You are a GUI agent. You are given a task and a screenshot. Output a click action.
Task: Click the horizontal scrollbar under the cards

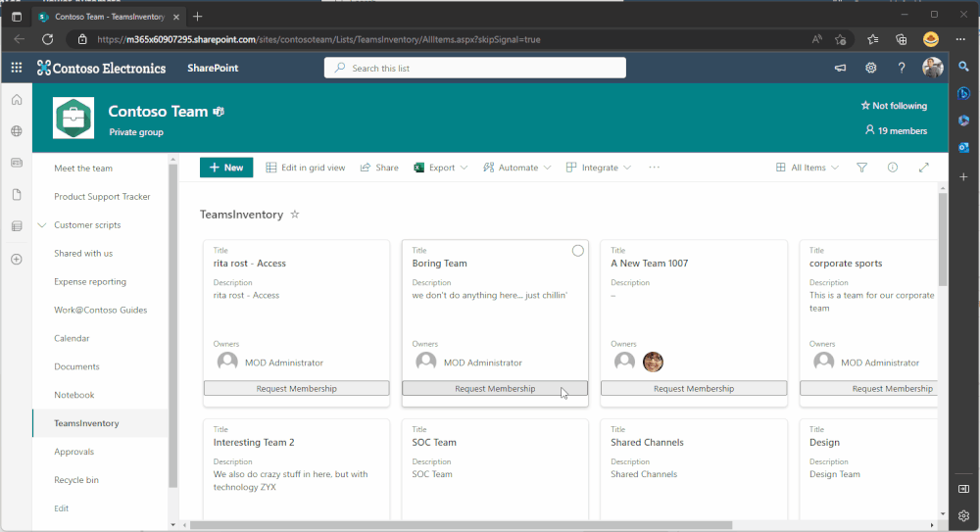(461, 525)
